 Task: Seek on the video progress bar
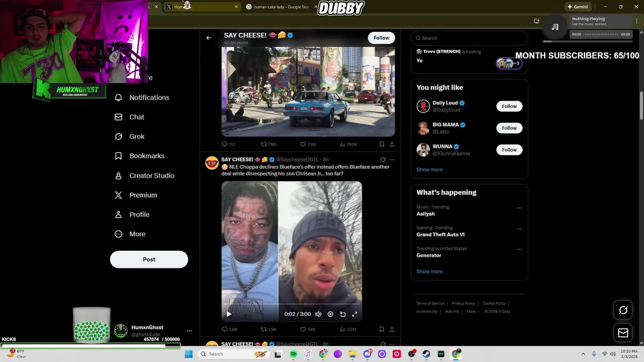(291, 304)
